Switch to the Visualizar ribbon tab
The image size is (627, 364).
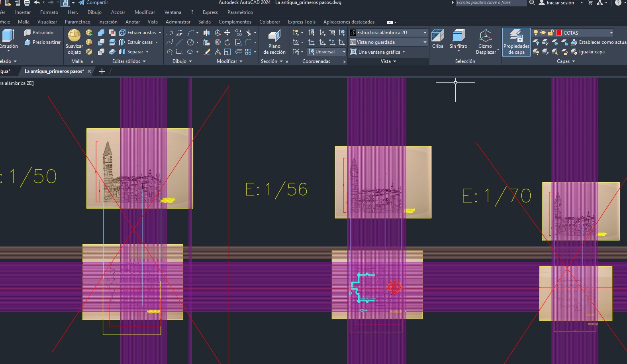click(x=47, y=22)
